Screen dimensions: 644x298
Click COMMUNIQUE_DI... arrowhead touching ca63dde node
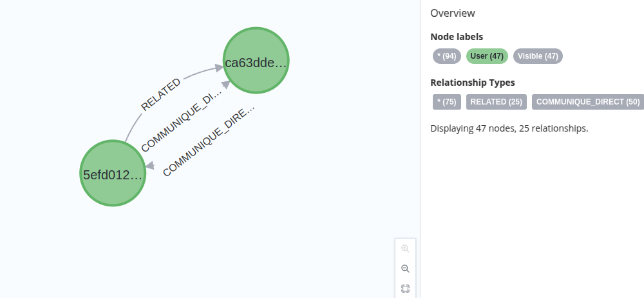[x=225, y=84]
